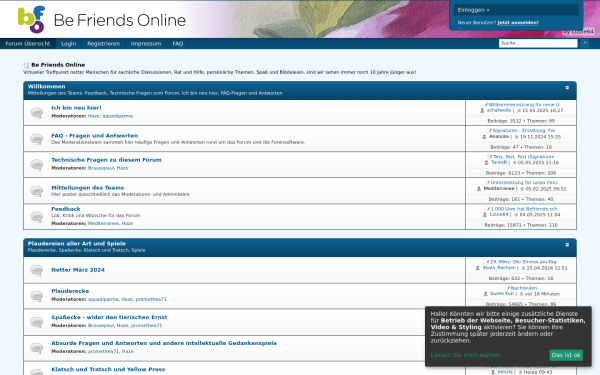
Task: Open Registrieren in navigation bar
Action: tap(103, 44)
